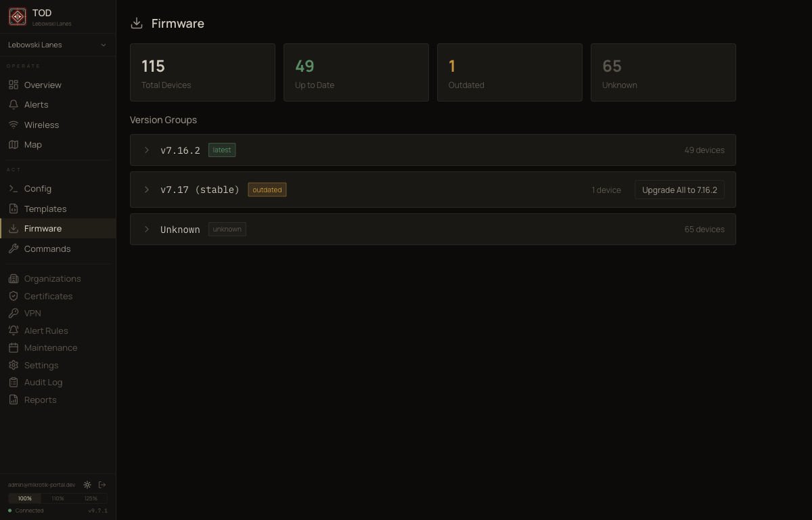Select the 125% zoom option
The image size is (812, 520).
point(90,498)
